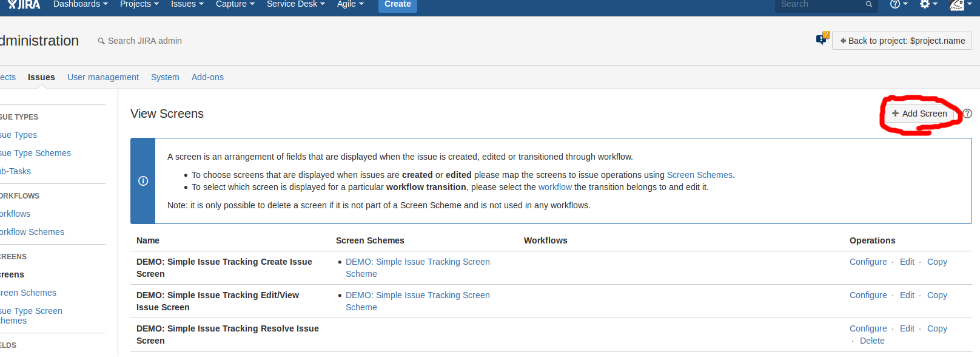
Task: Open Sub-Tasks sidebar link
Action: 15,171
